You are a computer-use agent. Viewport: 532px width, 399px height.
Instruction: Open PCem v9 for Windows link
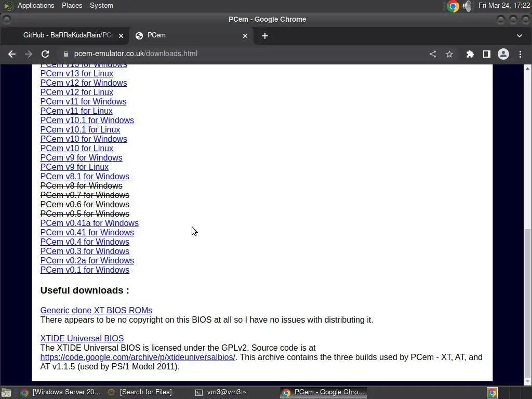pyautogui.click(x=81, y=158)
